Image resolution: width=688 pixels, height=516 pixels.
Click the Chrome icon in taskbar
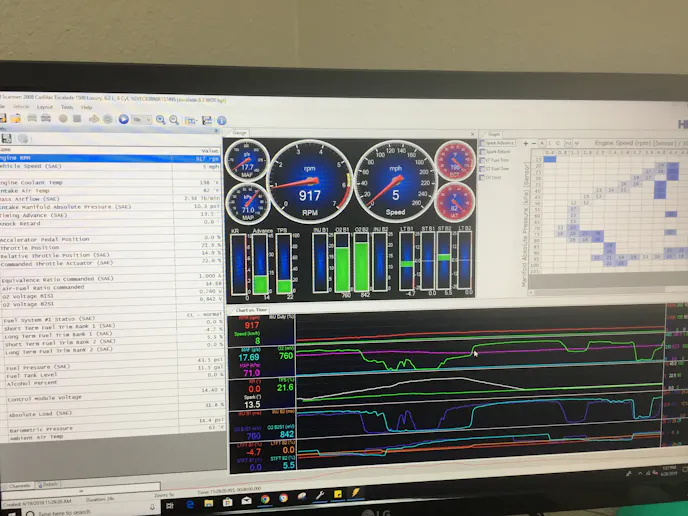coord(266,499)
